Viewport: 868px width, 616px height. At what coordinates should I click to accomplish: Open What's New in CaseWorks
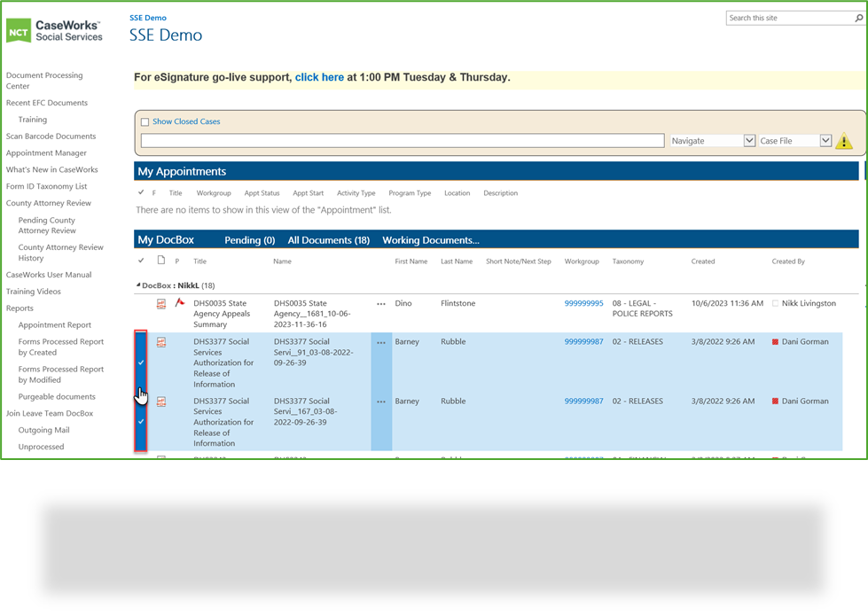pyautogui.click(x=52, y=169)
